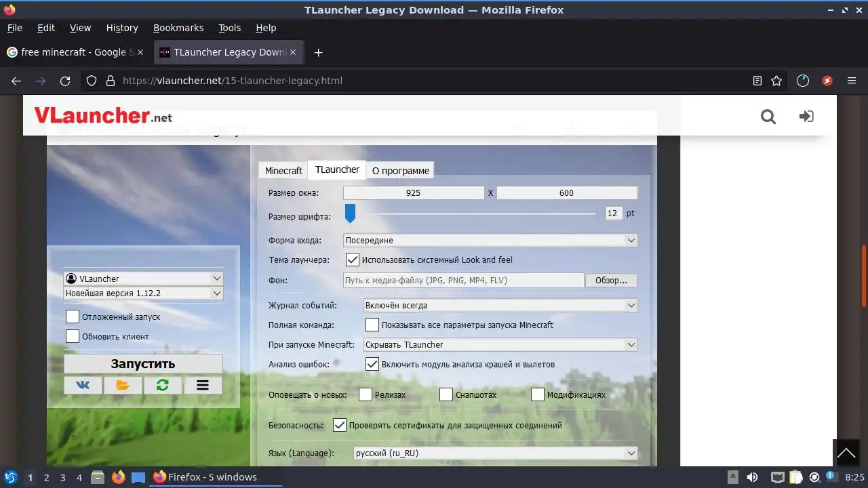This screenshot has width=868, height=488.
Task: Open volume control in system tray
Action: point(752,477)
